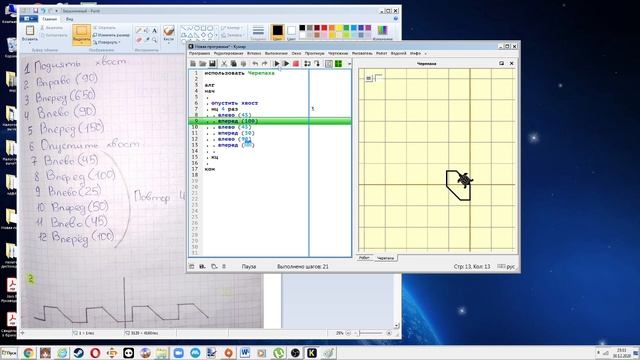Open edit colors (rainbow) in Paint
The width and height of the screenshot is (640, 360).
(382, 32)
